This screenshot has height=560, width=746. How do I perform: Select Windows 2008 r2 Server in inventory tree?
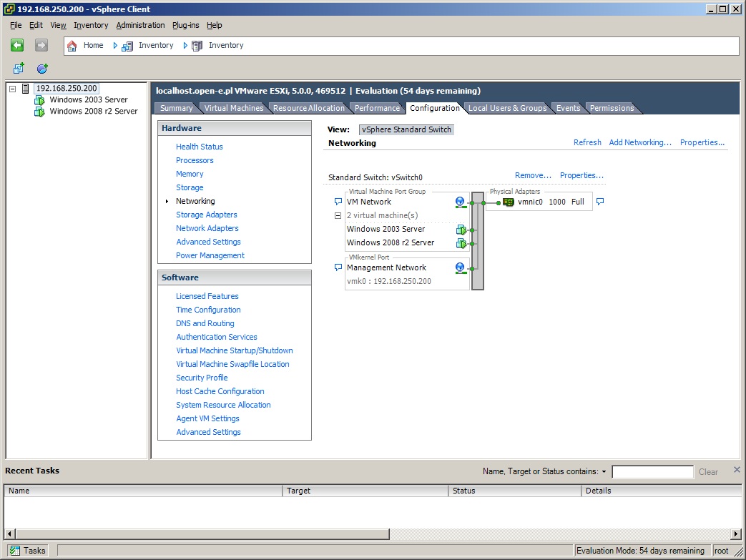(94, 112)
